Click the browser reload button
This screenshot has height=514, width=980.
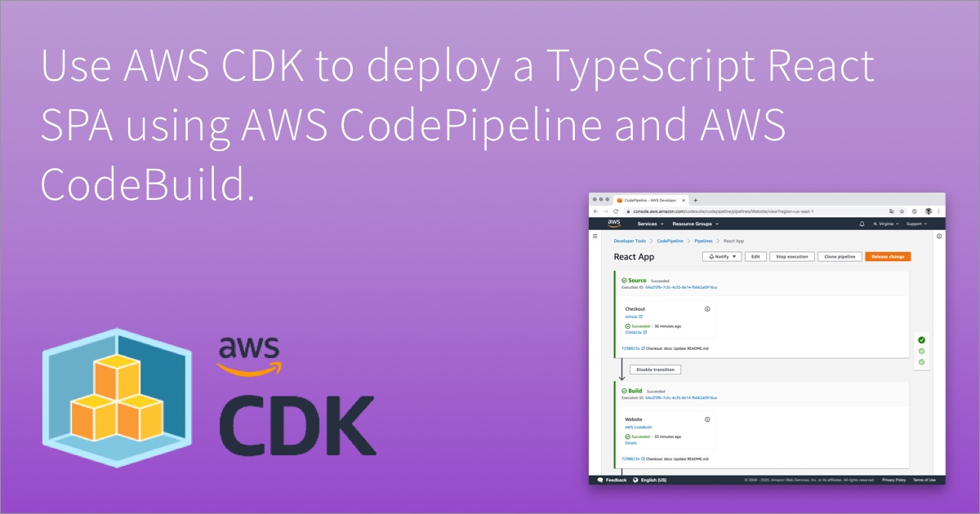click(615, 210)
